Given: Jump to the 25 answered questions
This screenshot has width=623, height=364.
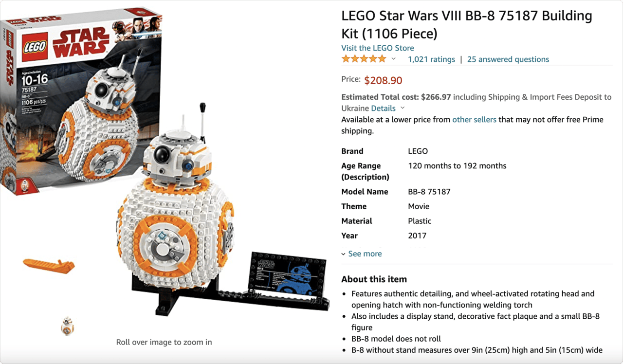Looking at the screenshot, I should (x=508, y=59).
